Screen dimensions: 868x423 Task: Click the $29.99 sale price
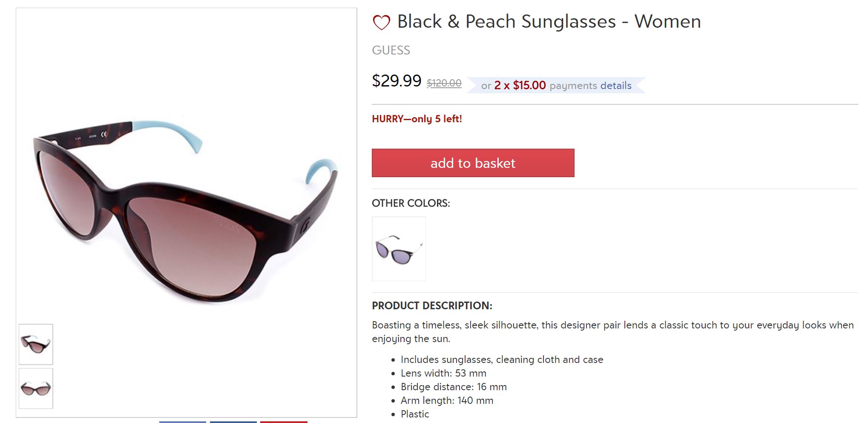pos(396,81)
